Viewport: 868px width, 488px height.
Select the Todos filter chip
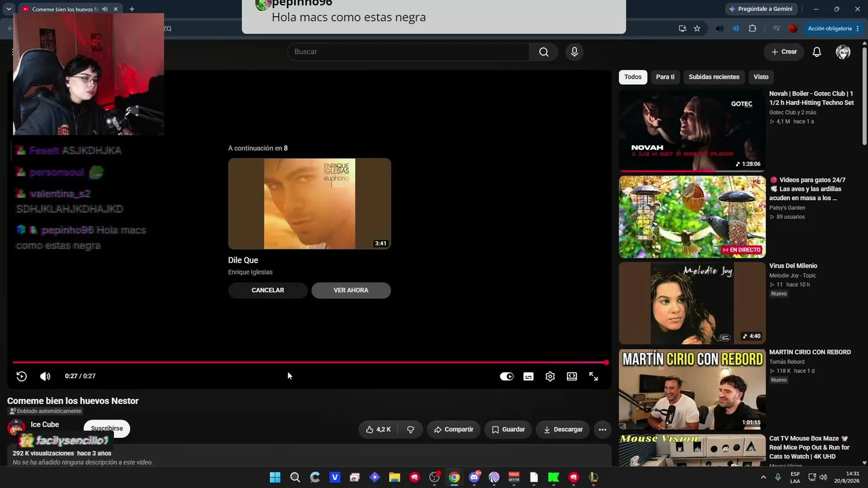pyautogui.click(x=633, y=77)
